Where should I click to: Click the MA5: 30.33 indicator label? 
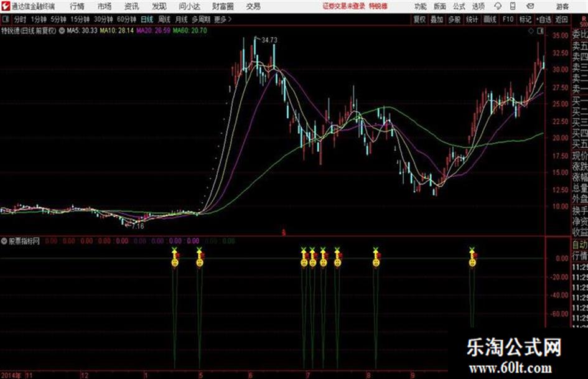[x=82, y=30]
